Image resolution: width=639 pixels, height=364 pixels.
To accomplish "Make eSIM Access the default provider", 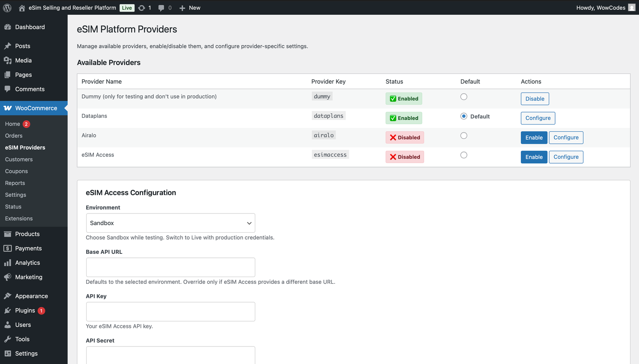I will [x=463, y=155].
